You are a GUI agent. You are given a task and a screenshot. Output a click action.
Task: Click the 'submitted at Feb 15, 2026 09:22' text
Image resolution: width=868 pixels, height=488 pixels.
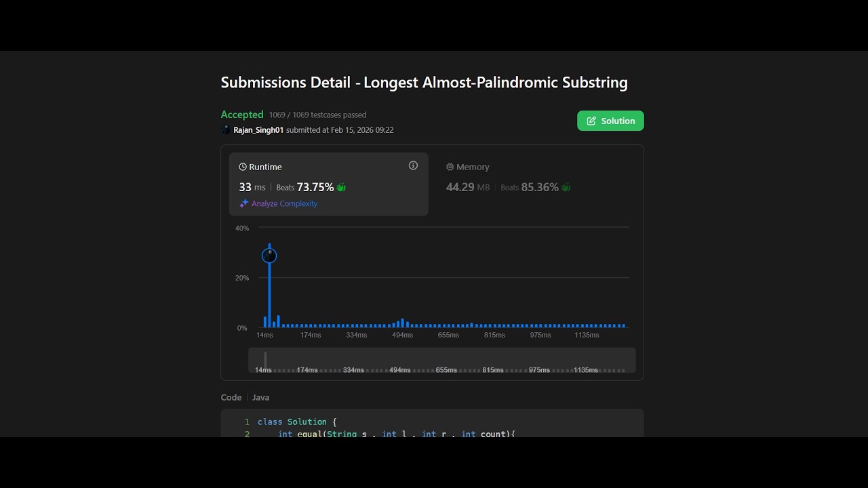pyautogui.click(x=340, y=130)
